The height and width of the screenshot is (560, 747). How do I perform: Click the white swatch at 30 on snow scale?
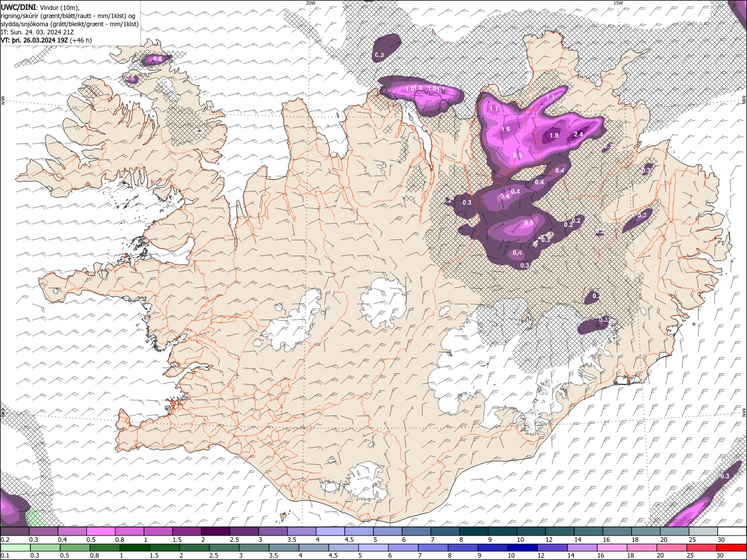click(732, 531)
